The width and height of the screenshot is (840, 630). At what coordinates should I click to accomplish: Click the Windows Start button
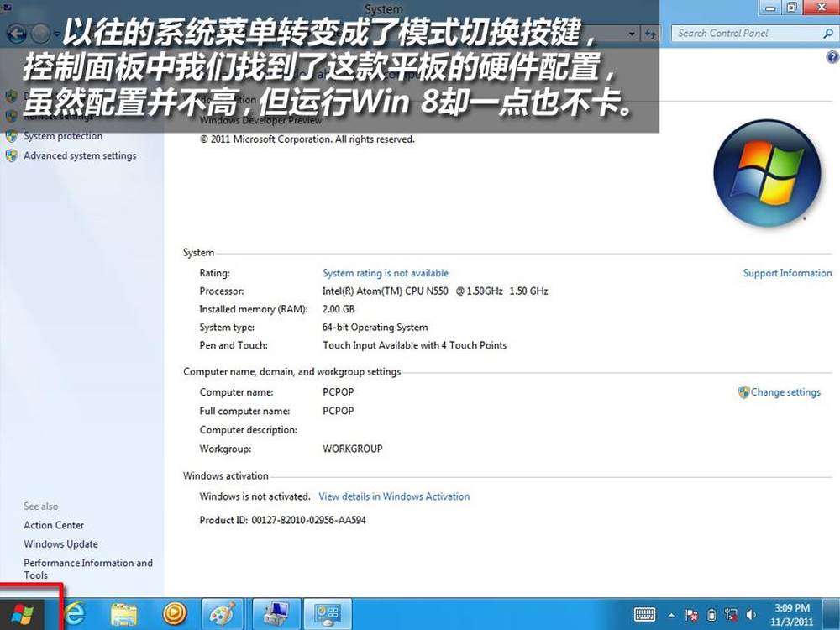pos(23,614)
